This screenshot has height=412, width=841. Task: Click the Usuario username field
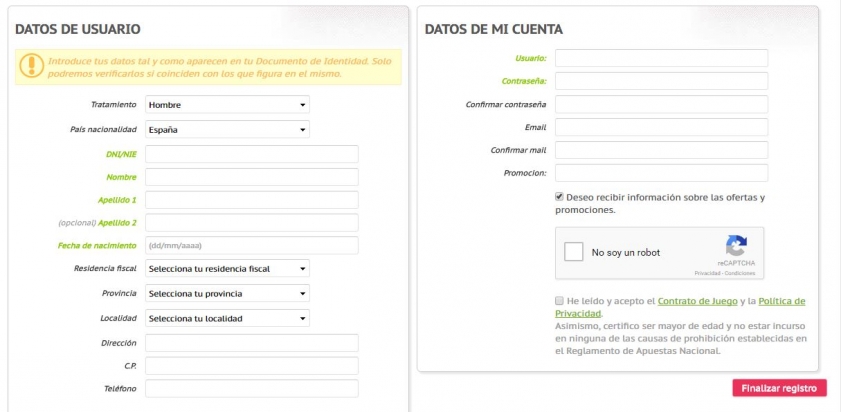tap(661, 58)
